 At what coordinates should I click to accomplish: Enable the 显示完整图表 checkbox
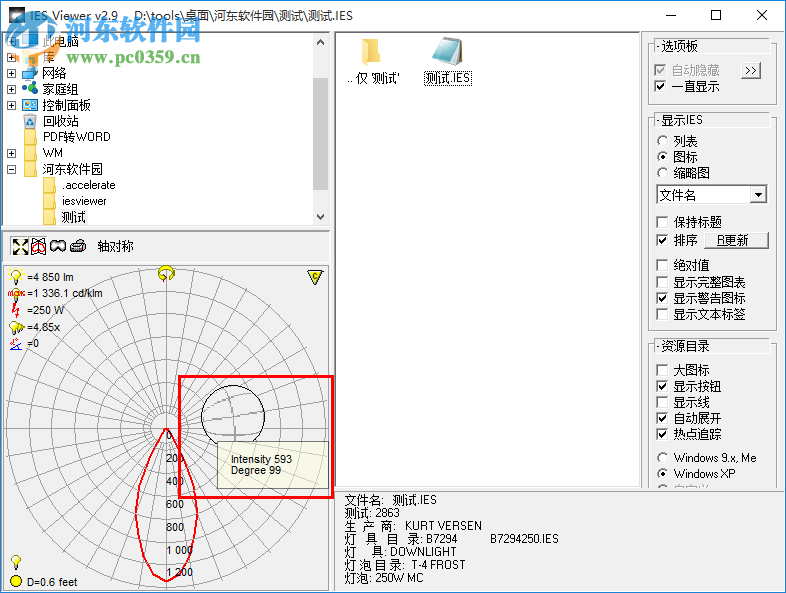662,282
